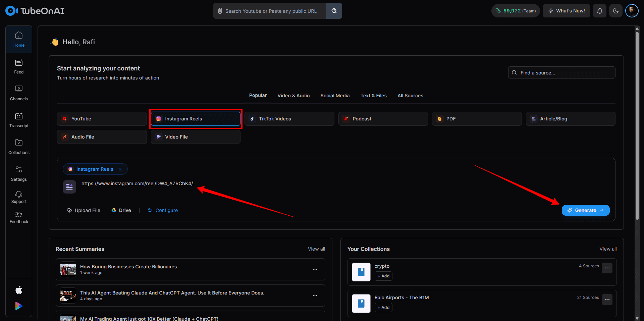
Task: Click the Apple App Store icon
Action: coord(19,290)
